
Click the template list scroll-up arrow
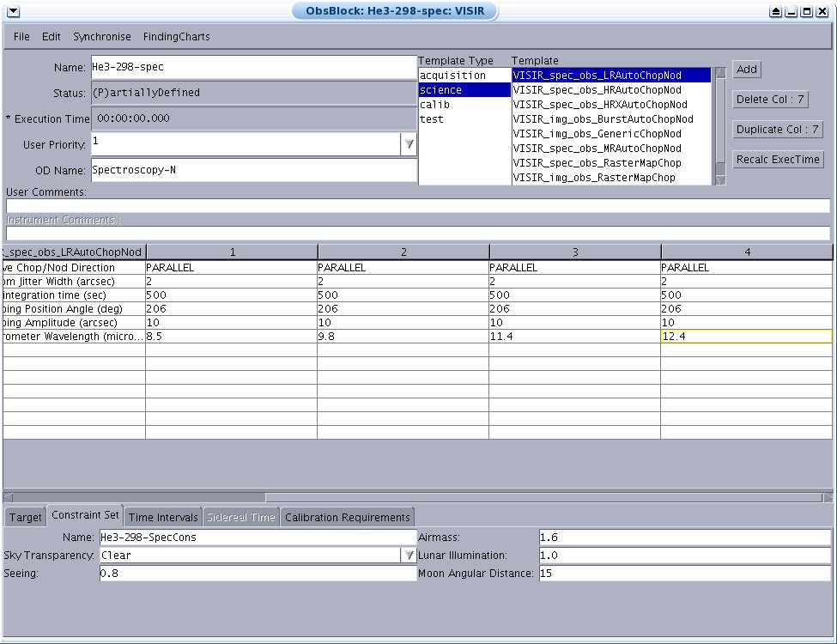[x=720, y=73]
